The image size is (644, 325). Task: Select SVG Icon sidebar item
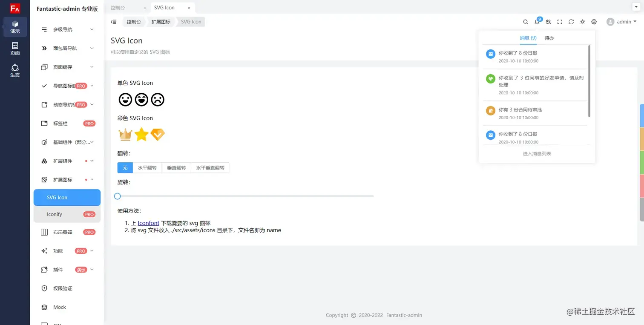67,198
